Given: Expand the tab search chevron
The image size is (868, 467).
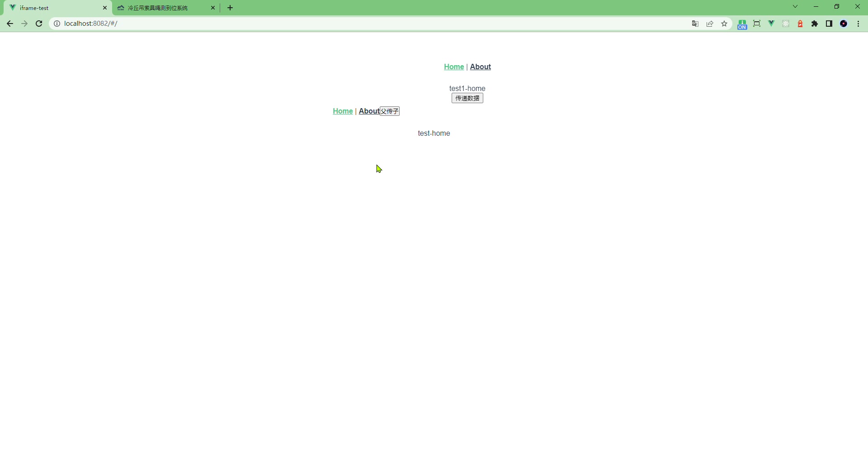Looking at the screenshot, I should 795,7.
